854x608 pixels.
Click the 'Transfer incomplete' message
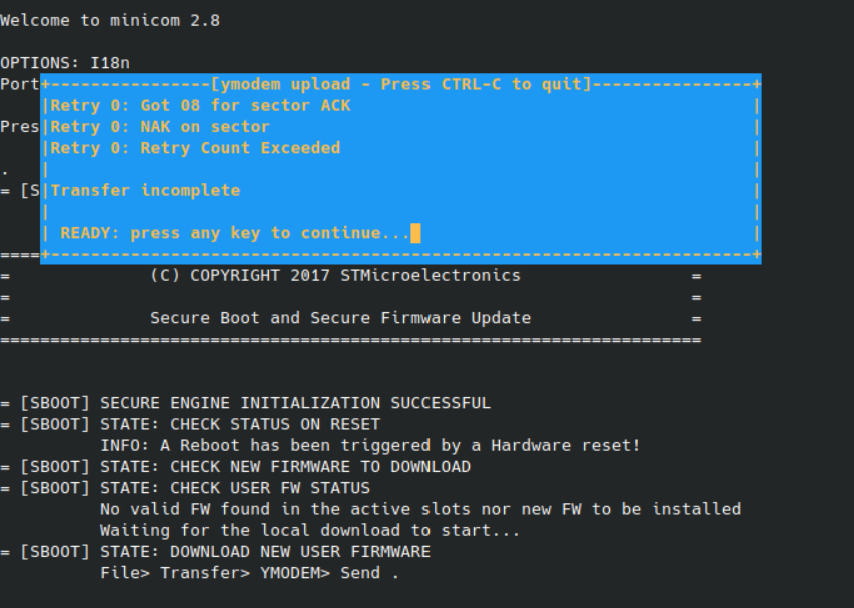click(145, 190)
